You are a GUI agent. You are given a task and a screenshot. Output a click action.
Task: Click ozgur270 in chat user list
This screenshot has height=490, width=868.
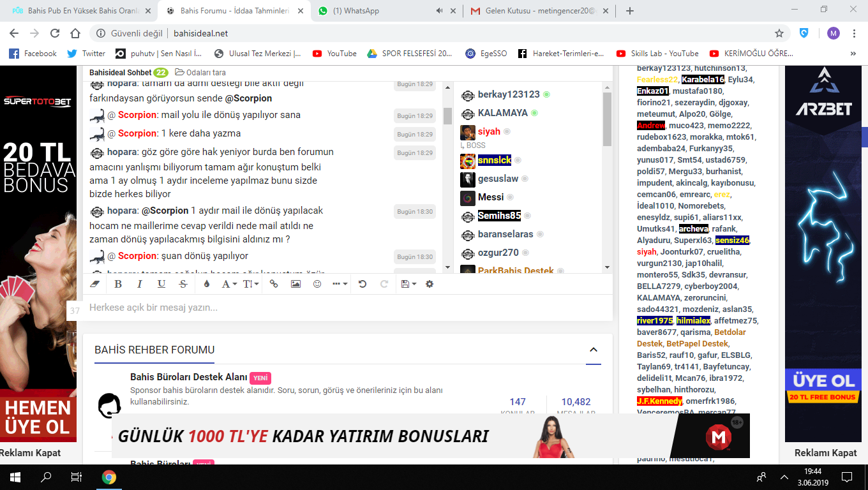coord(498,253)
